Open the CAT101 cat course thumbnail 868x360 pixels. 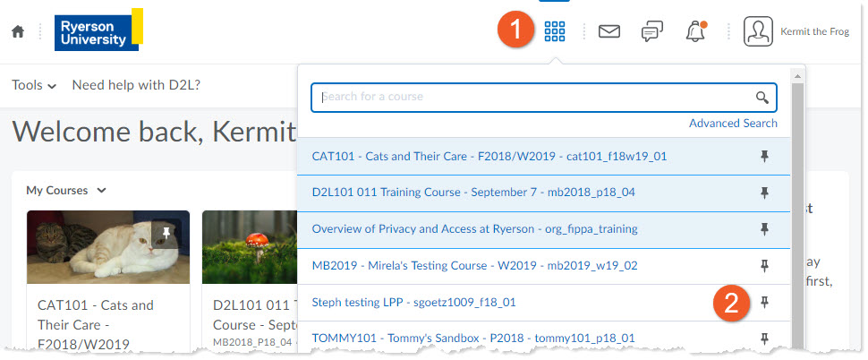point(107,248)
